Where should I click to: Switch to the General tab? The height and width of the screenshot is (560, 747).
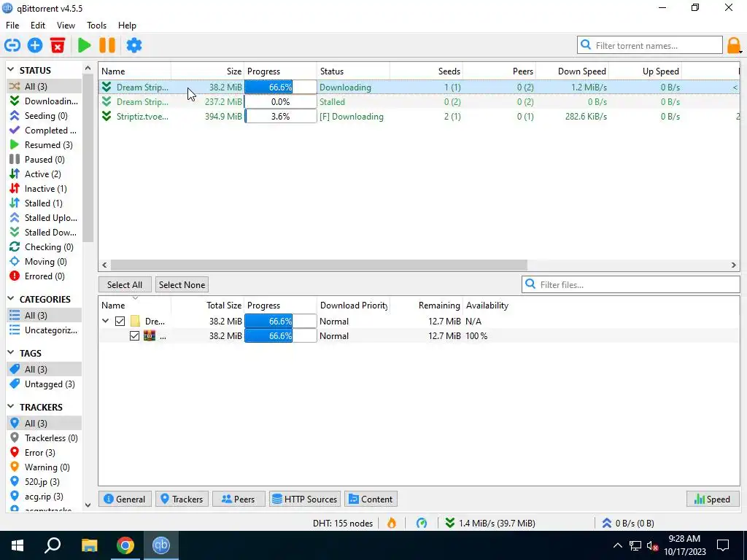(x=125, y=499)
